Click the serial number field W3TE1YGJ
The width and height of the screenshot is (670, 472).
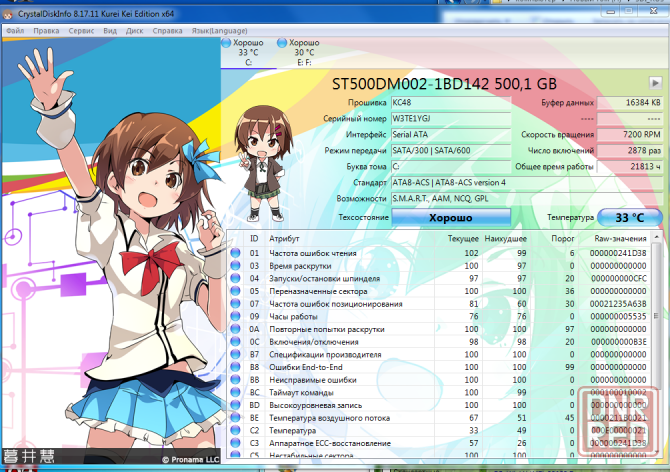(451, 118)
